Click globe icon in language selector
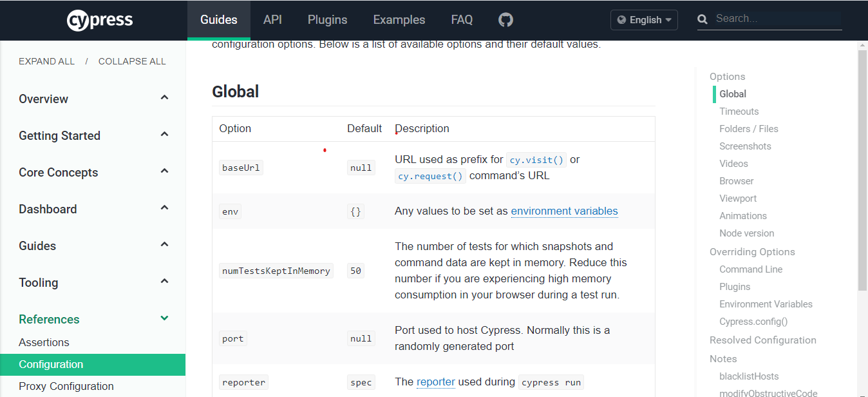The height and width of the screenshot is (397, 868). (x=621, y=20)
